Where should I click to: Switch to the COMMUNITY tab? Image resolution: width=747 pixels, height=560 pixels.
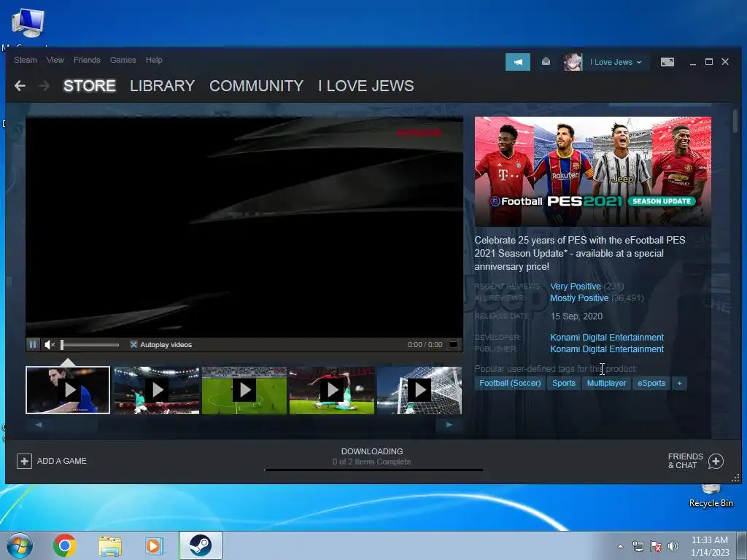[256, 86]
